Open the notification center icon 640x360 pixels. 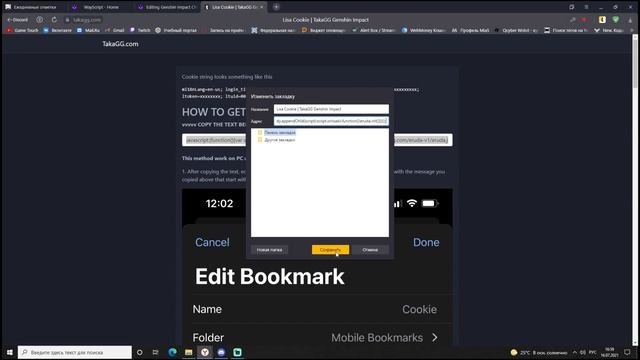(x=627, y=352)
